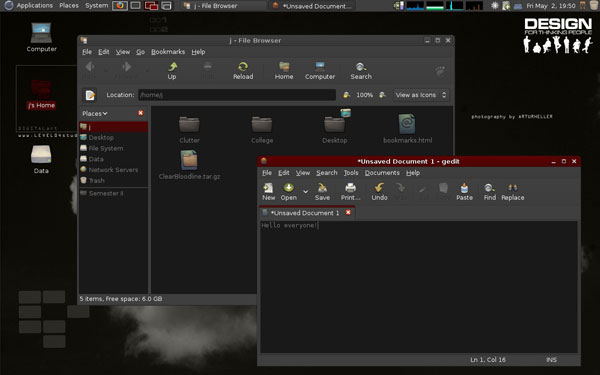Expand recent files arrow next to Open
Screen dimensions: 600x375
click(305, 191)
